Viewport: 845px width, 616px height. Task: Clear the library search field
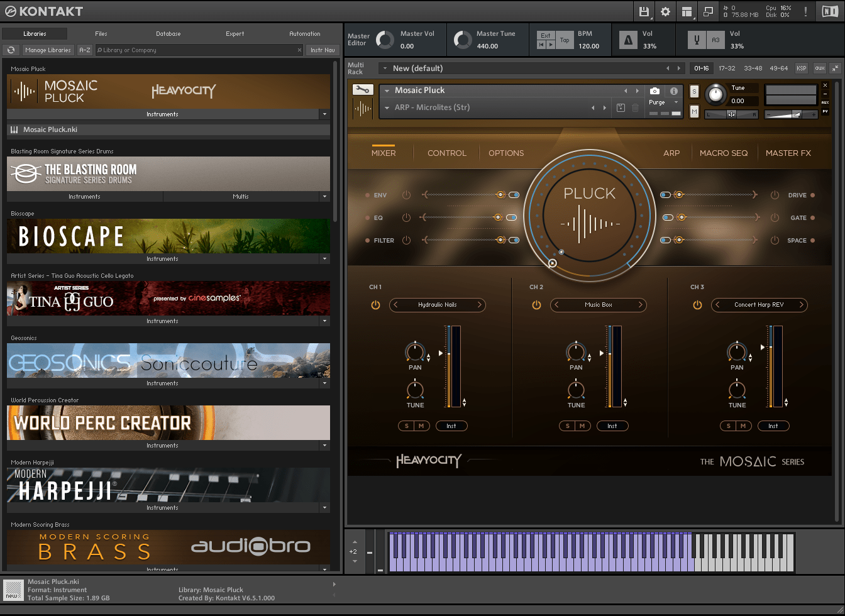pyautogui.click(x=299, y=50)
